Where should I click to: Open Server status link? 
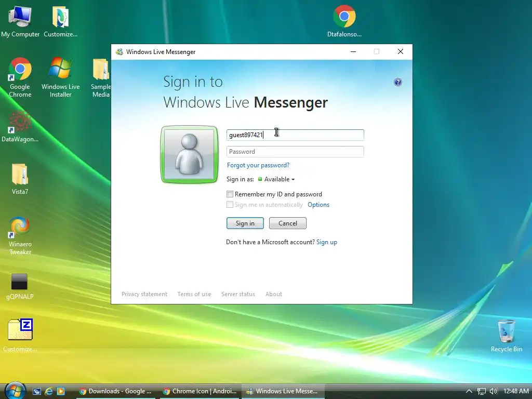click(238, 294)
